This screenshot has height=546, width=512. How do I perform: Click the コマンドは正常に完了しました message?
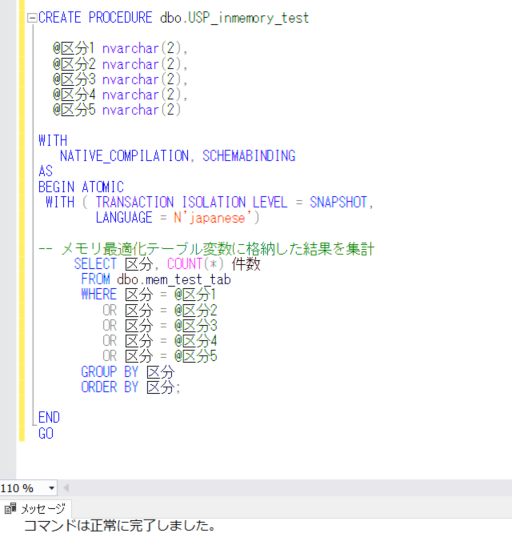(119, 525)
